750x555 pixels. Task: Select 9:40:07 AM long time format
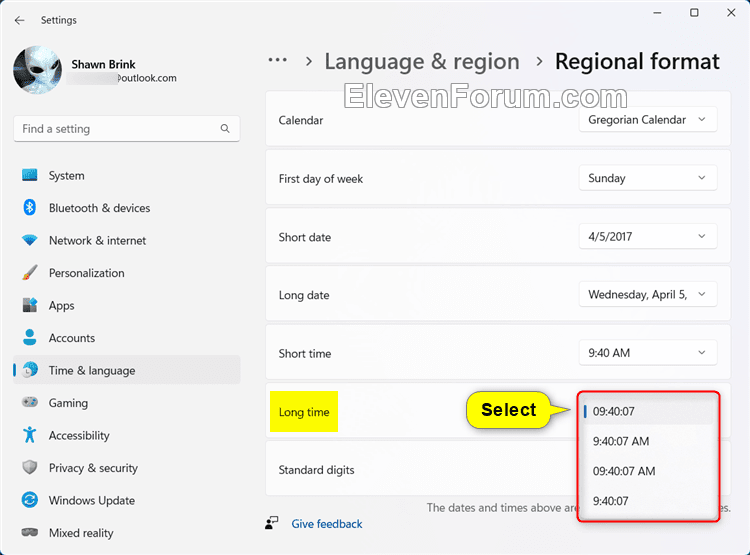pyautogui.click(x=648, y=441)
